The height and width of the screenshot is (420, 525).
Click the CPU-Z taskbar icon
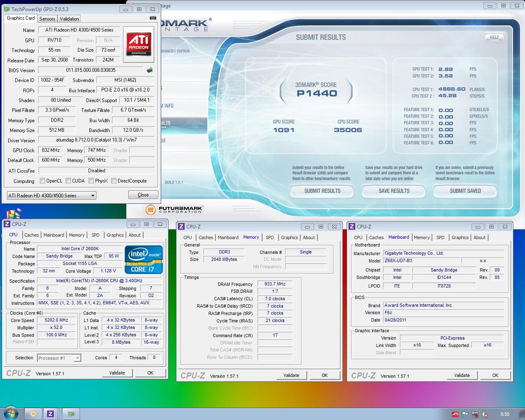[50, 414]
